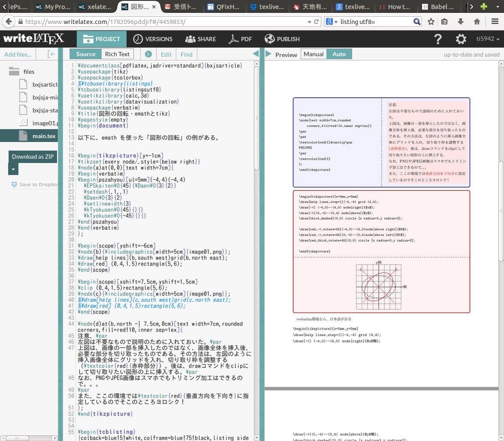Click Save to Dropbox button
Screen dimensions: 504x441
point(33,184)
